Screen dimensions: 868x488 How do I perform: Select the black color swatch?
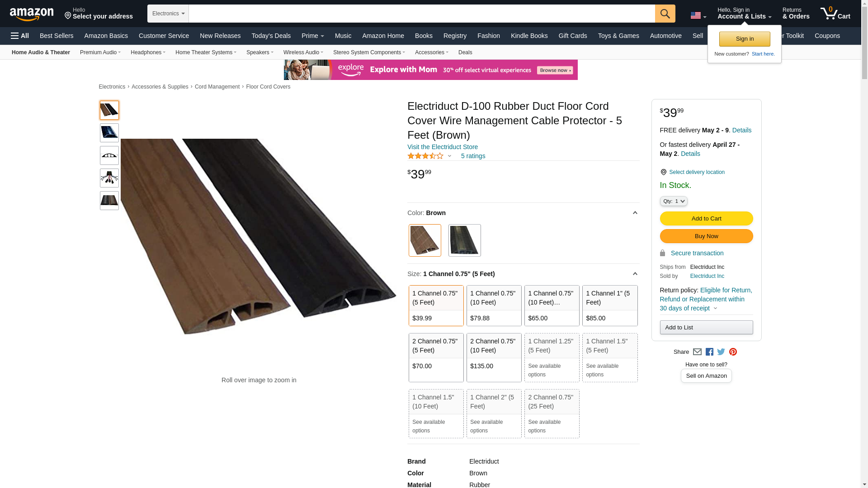(x=464, y=240)
